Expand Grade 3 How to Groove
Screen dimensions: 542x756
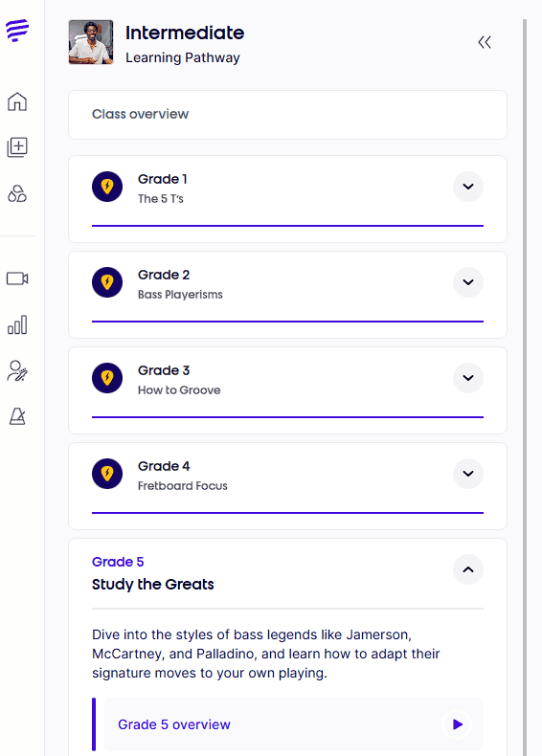(468, 378)
